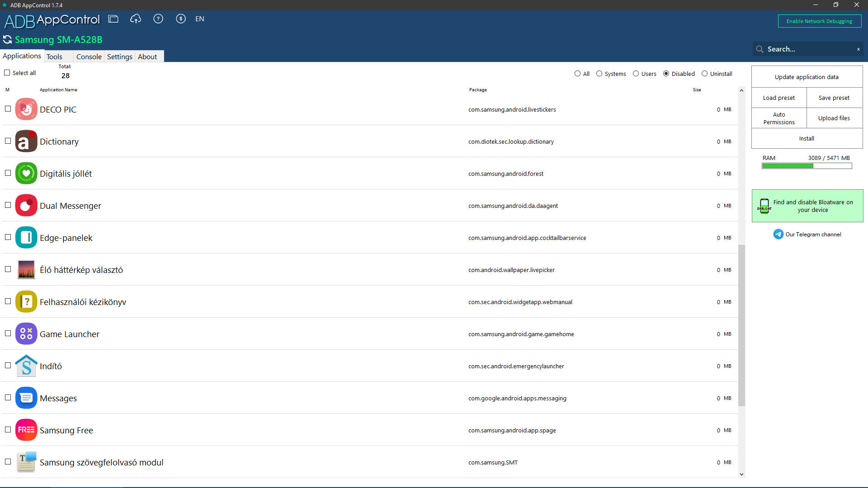Click the cloud download icon
The image size is (868, 488).
pos(136,19)
